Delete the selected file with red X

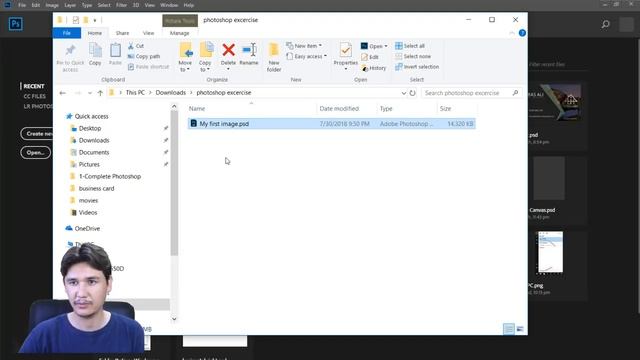tap(229, 56)
